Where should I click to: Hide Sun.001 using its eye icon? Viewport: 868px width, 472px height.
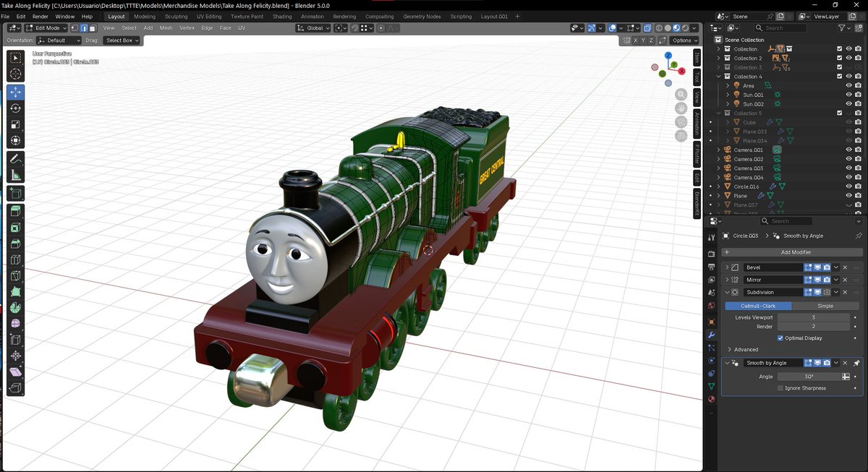point(848,95)
